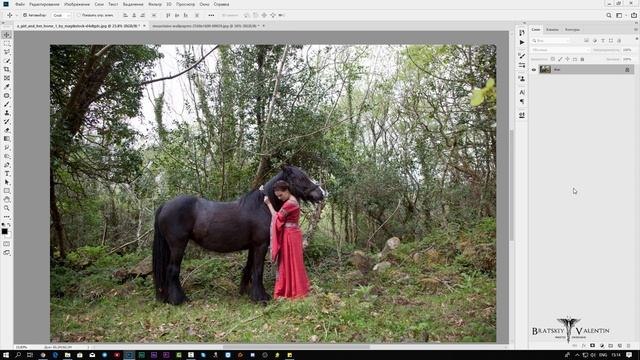Image resolution: width=640 pixels, height=360 pixels.
Task: Select the Eraser tool
Action: pyautogui.click(x=7, y=130)
